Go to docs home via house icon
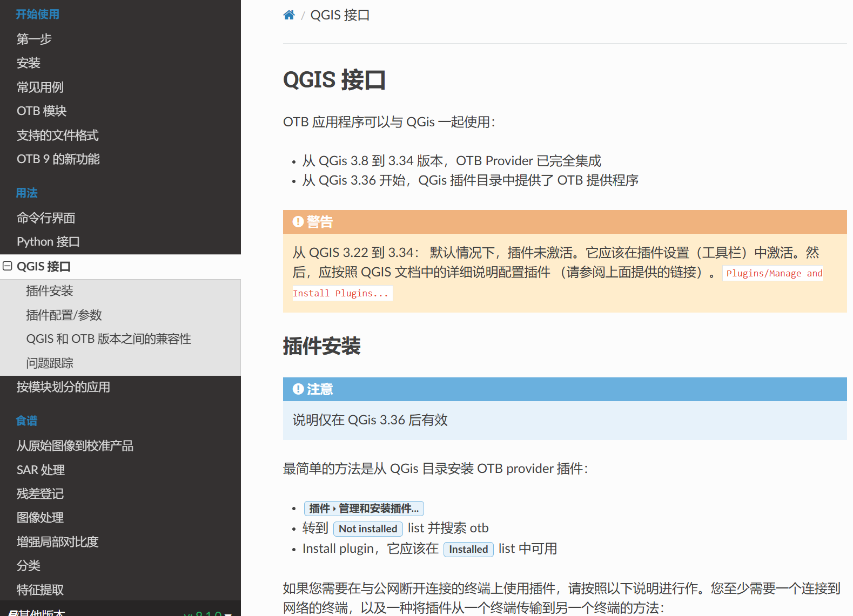Viewport: 853px width, 616px height. [x=289, y=15]
